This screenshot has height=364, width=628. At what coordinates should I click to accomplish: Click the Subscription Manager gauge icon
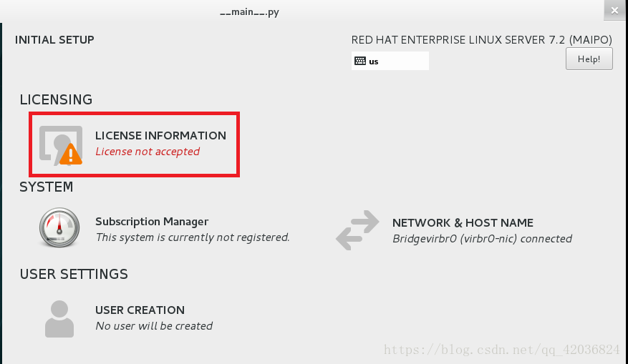pyautogui.click(x=59, y=227)
